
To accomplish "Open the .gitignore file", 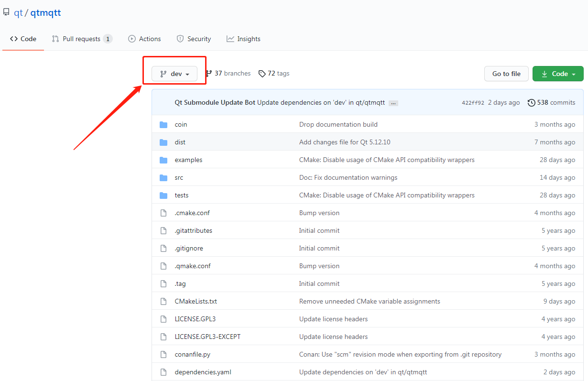I will (x=189, y=249).
